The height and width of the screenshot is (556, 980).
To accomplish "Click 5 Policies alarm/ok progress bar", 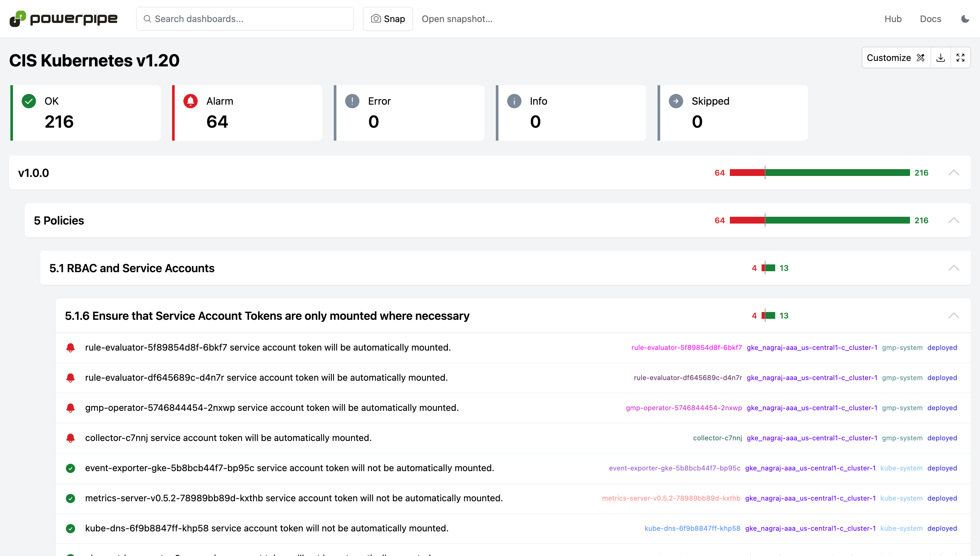I will (x=820, y=220).
